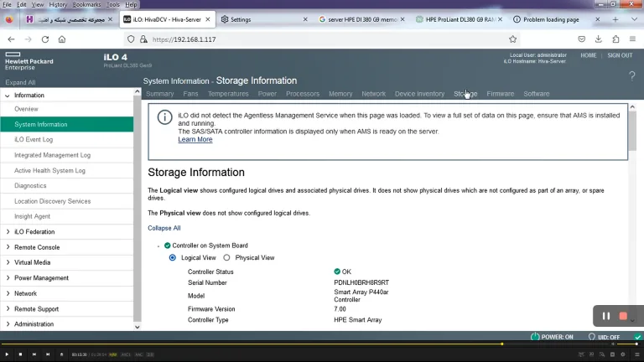This screenshot has width=644, height=362.
Task: Open the Firefox application menu
Action: 632,39
